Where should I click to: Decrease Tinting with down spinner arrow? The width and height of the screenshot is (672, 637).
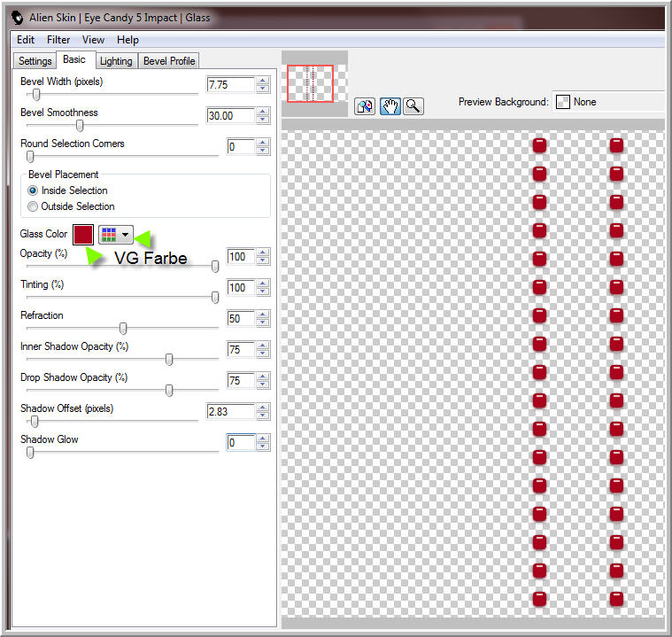[263, 291]
